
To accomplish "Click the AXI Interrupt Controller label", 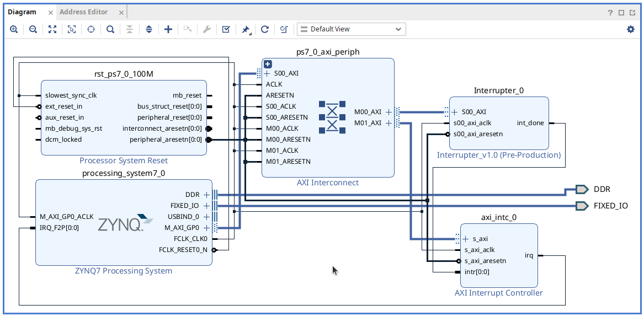I will [499, 293].
